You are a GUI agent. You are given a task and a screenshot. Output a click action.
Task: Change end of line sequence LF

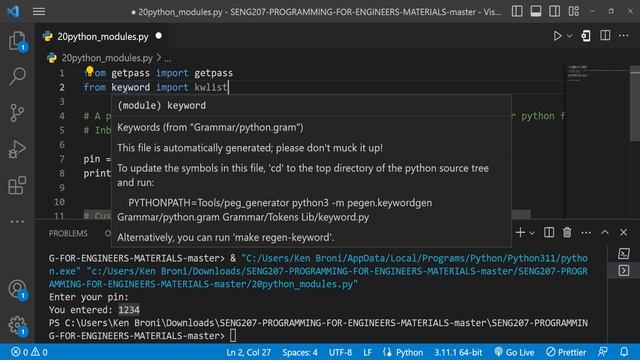click(x=367, y=352)
